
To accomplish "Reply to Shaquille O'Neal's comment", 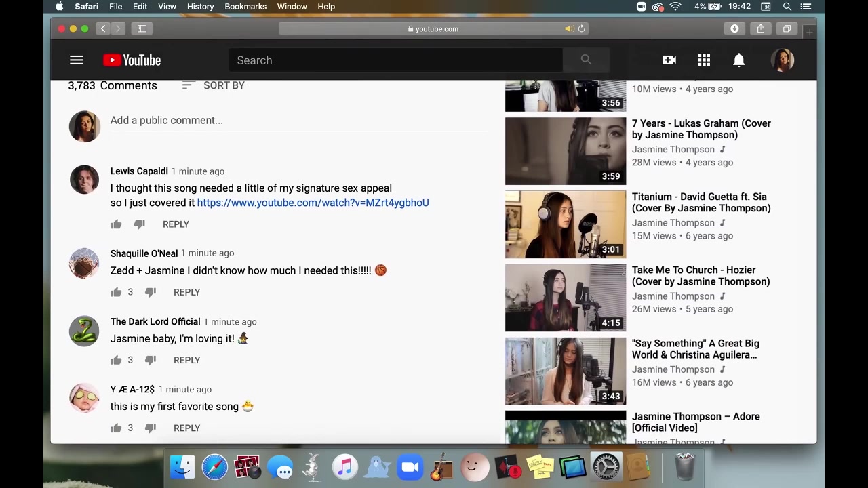I will (x=186, y=292).
